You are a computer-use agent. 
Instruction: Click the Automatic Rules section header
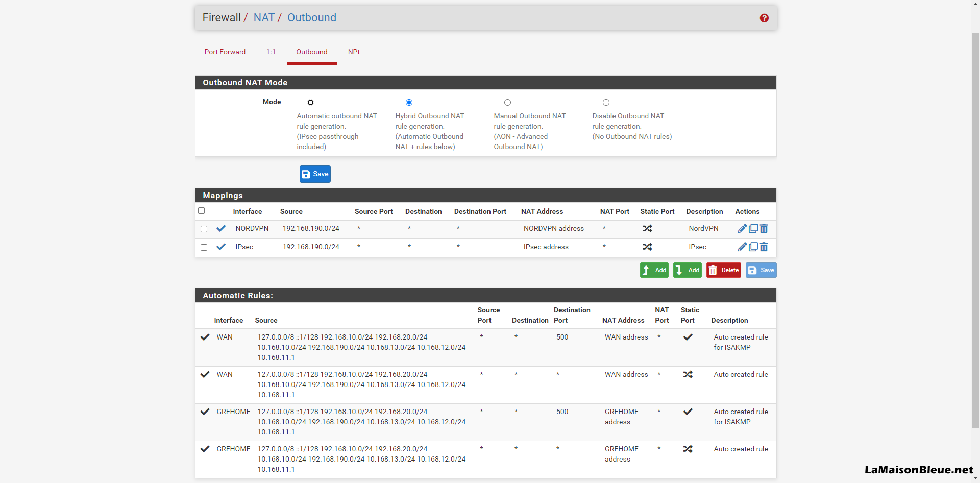tap(486, 296)
